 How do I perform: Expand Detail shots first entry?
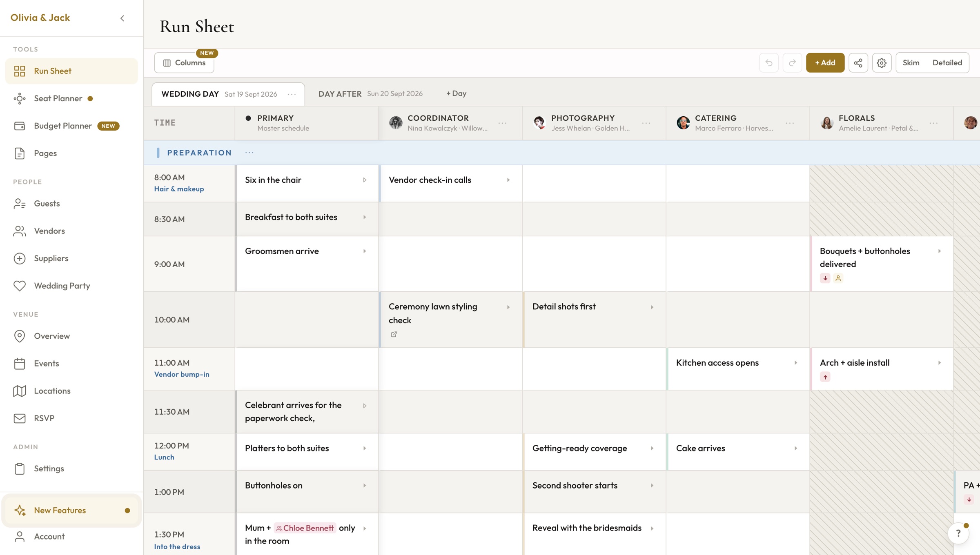click(652, 307)
